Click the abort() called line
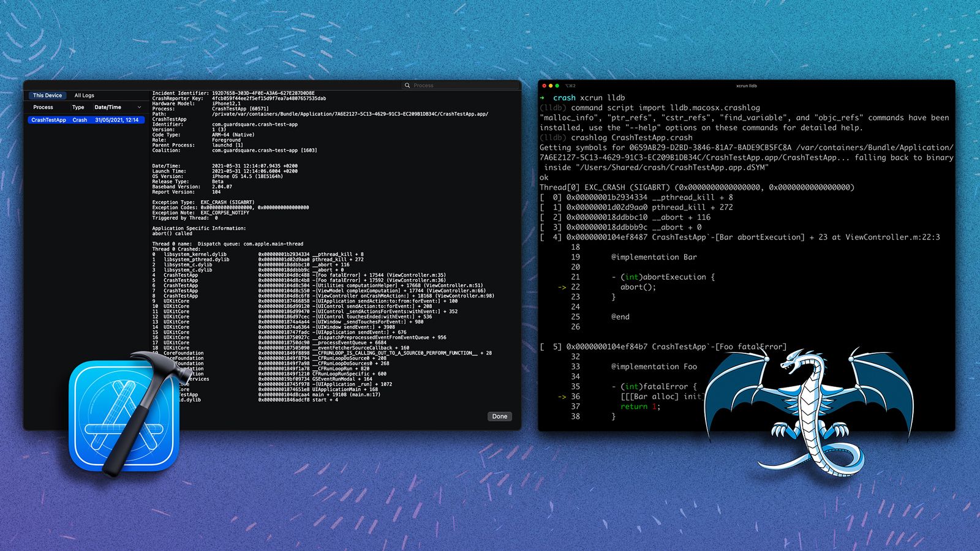 171,233
